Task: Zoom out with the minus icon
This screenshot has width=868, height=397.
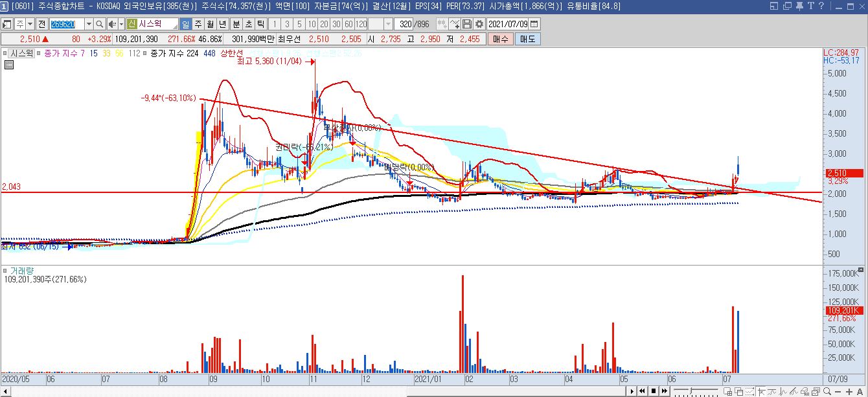Action: coord(838,391)
